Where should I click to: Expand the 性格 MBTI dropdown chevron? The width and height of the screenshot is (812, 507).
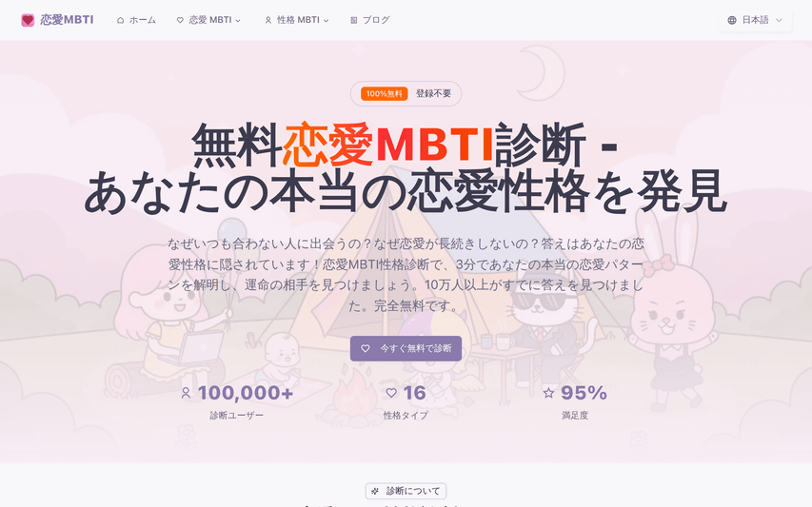[x=327, y=21]
